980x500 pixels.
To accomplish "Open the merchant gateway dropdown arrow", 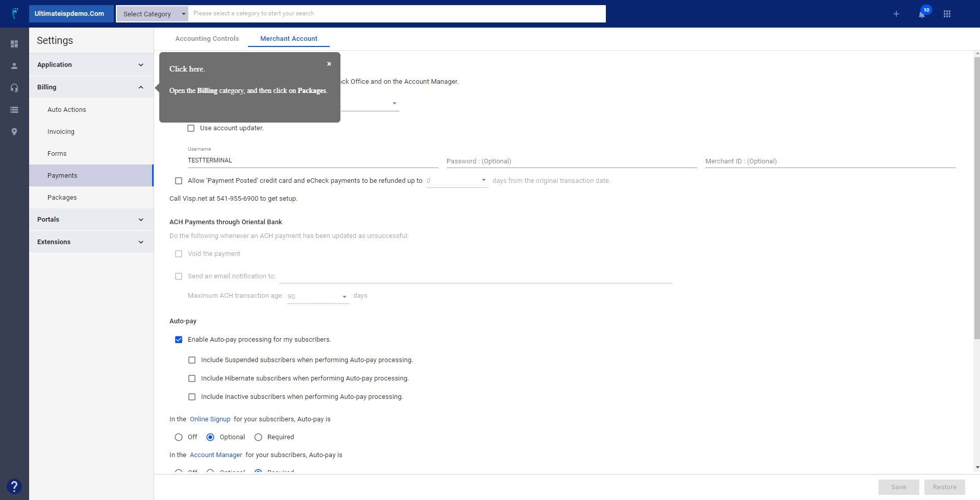I will point(394,104).
